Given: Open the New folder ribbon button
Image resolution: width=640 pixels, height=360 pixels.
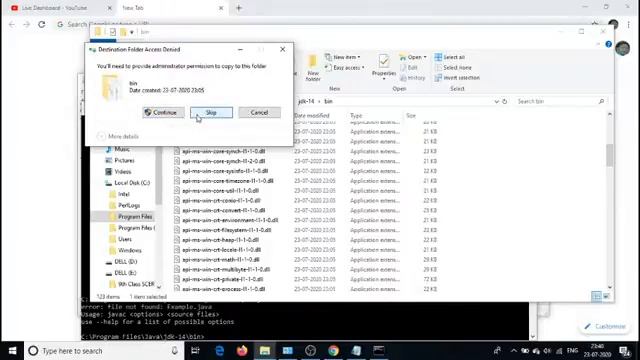Looking at the screenshot, I should [313, 67].
